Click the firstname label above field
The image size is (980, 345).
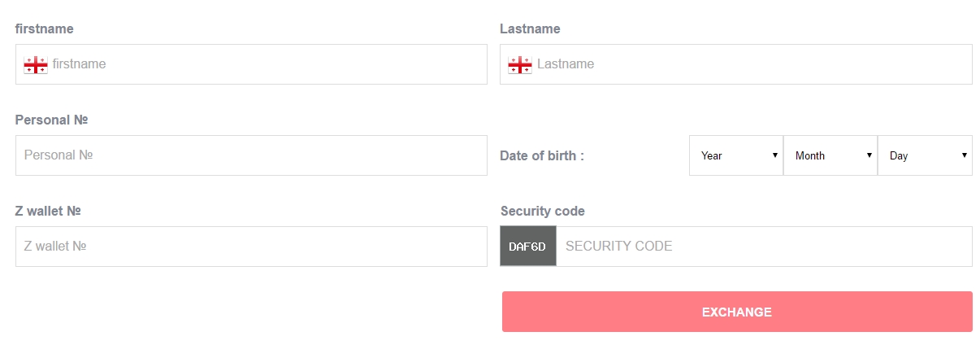[45, 28]
